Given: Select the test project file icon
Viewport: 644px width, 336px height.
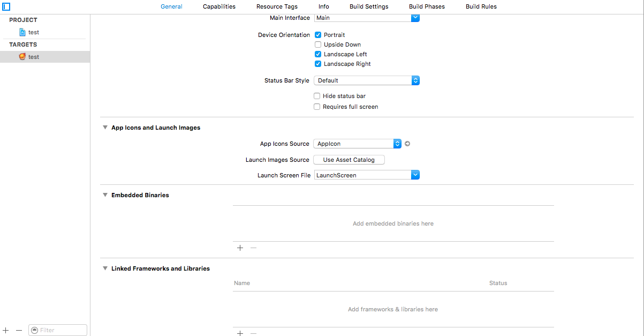Looking at the screenshot, I should coord(22,32).
